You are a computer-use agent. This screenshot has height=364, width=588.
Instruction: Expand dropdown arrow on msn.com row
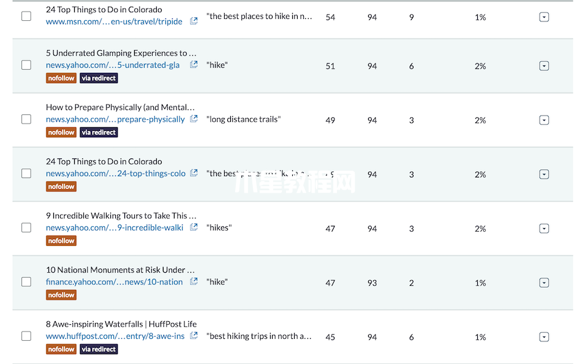pyautogui.click(x=544, y=17)
